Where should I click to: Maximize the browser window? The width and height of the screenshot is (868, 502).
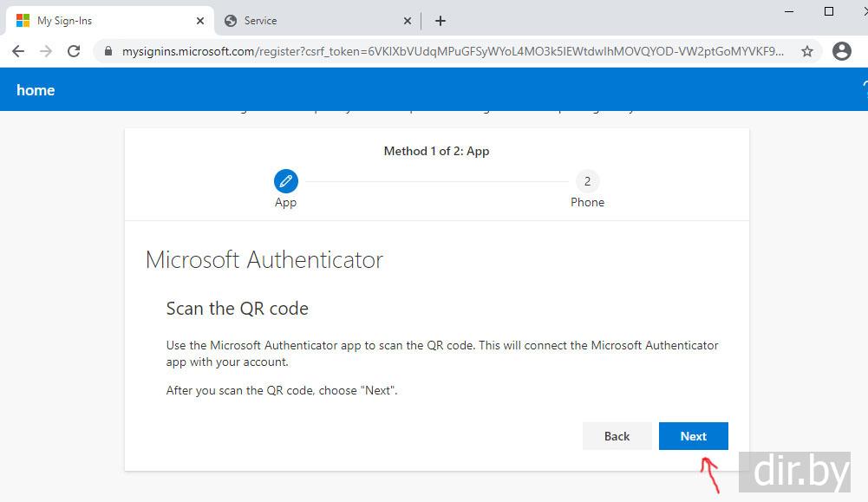pyautogui.click(x=829, y=11)
